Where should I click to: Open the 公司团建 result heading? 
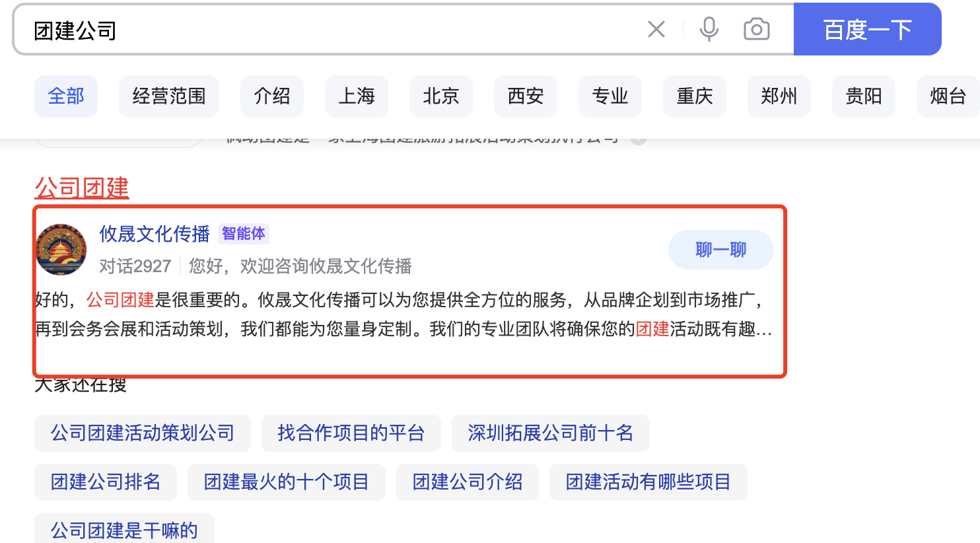[x=82, y=188]
